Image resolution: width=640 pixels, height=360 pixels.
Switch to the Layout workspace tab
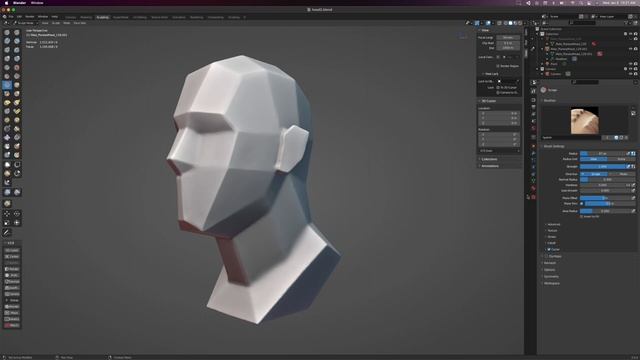(x=71, y=18)
